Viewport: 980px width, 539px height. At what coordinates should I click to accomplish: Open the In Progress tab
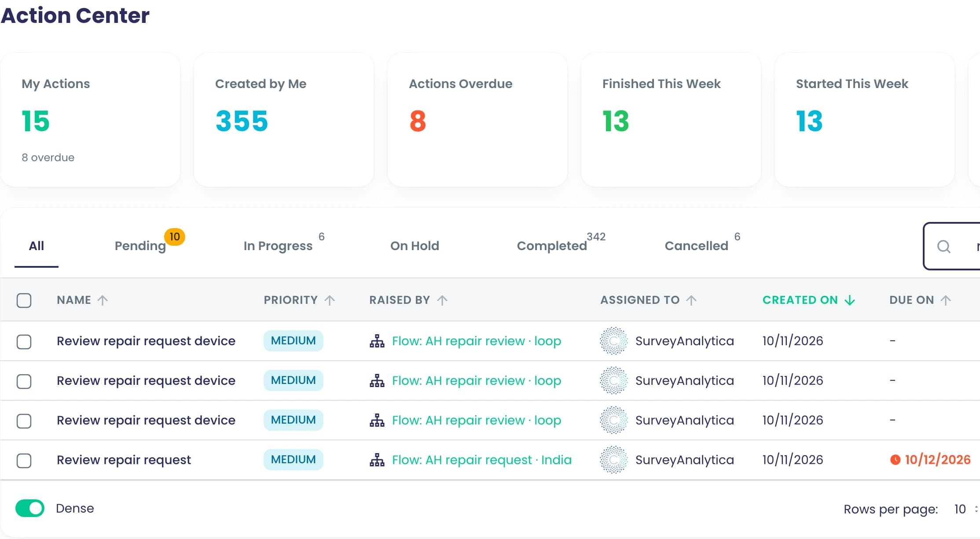pos(278,246)
